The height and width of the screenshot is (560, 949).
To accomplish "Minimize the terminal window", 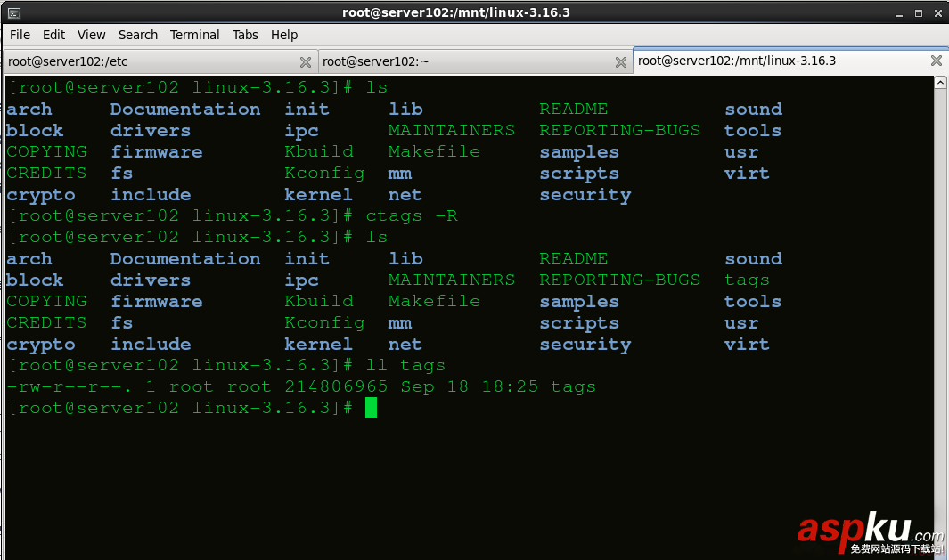I will [x=899, y=13].
